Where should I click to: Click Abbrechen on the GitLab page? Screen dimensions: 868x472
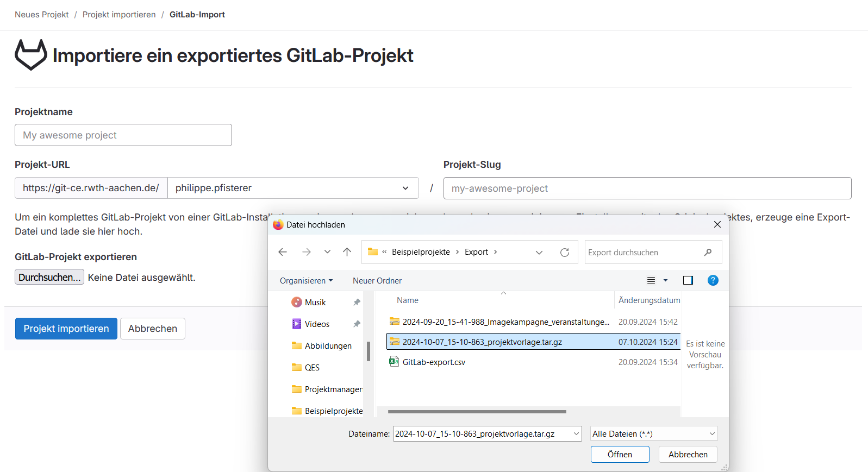153,329
